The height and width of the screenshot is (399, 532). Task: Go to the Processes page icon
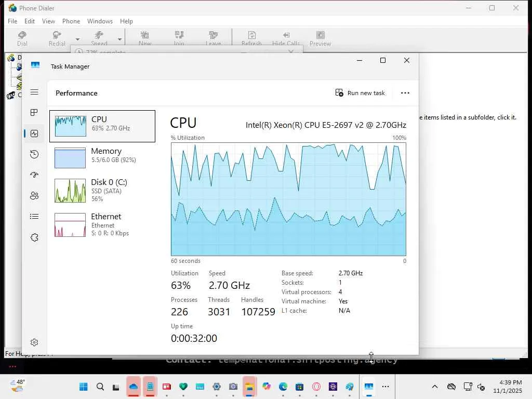click(34, 113)
